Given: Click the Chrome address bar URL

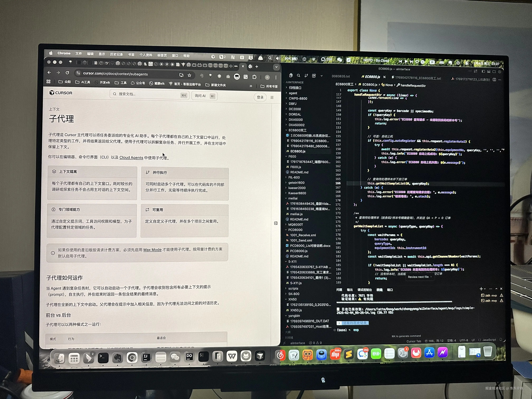Looking at the screenshot, I should [x=115, y=74].
